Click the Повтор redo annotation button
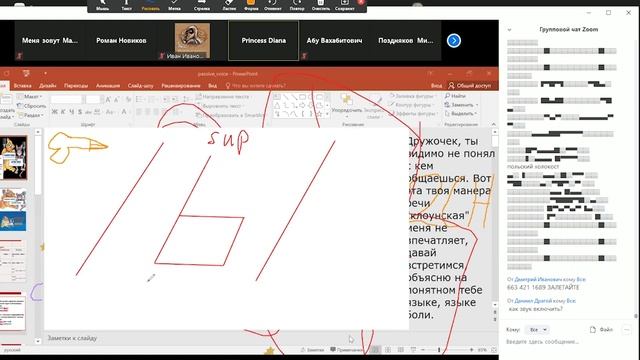Image resolution: width=640 pixels, height=360 pixels. pos(297,5)
